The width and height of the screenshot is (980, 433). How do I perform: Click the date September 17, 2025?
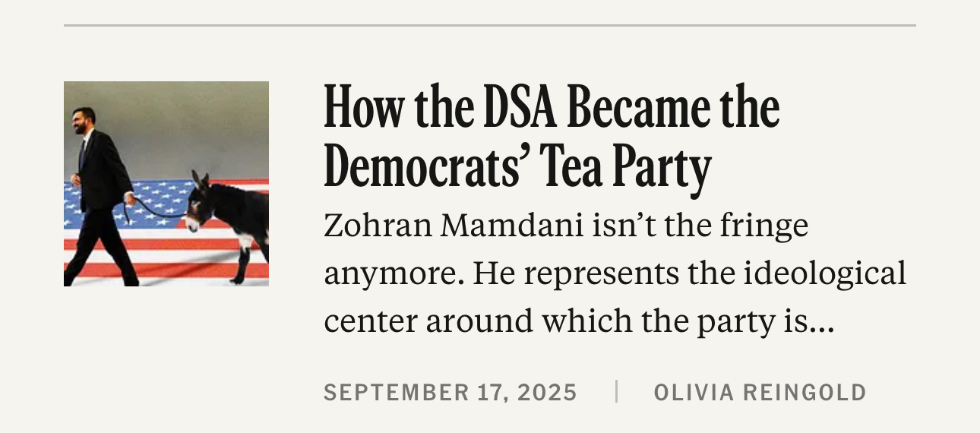point(450,393)
